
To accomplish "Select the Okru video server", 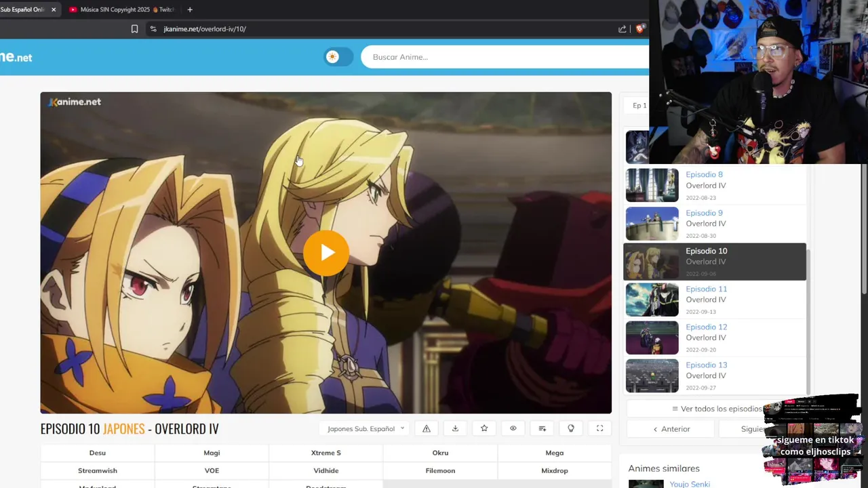I will pyautogui.click(x=440, y=453).
